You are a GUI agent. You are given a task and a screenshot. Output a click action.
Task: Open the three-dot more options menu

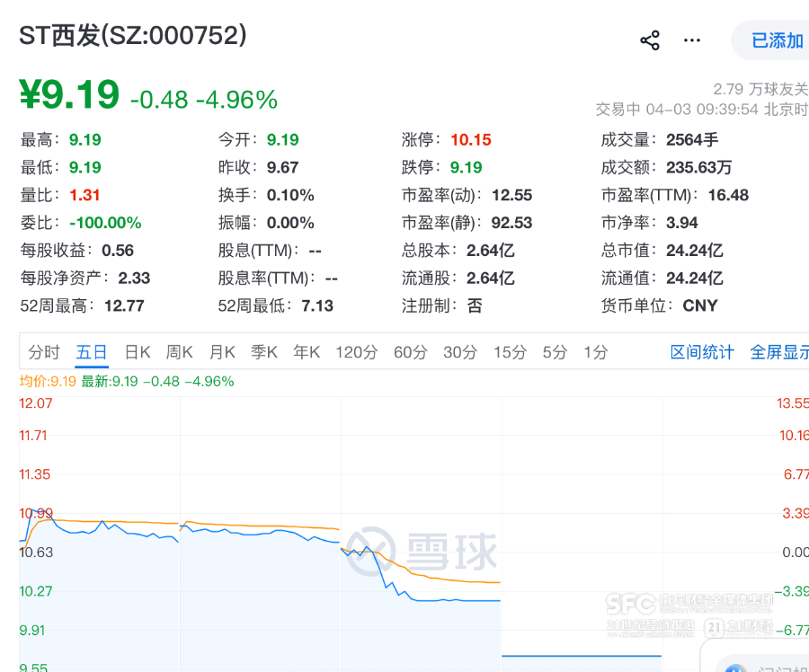point(691,40)
